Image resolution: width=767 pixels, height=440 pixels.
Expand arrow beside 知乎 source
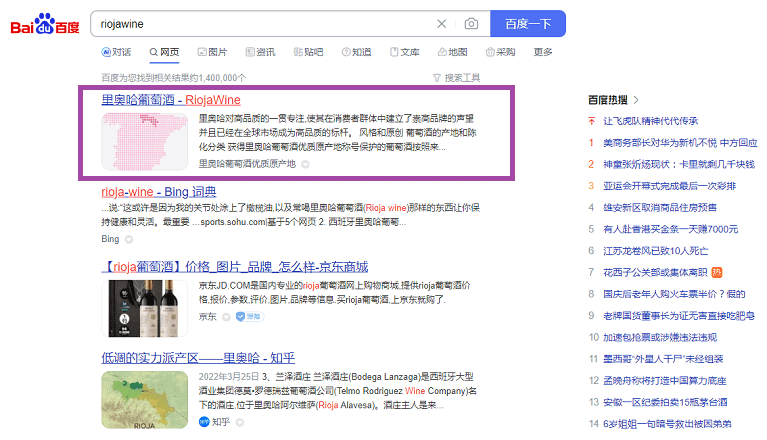[240, 422]
